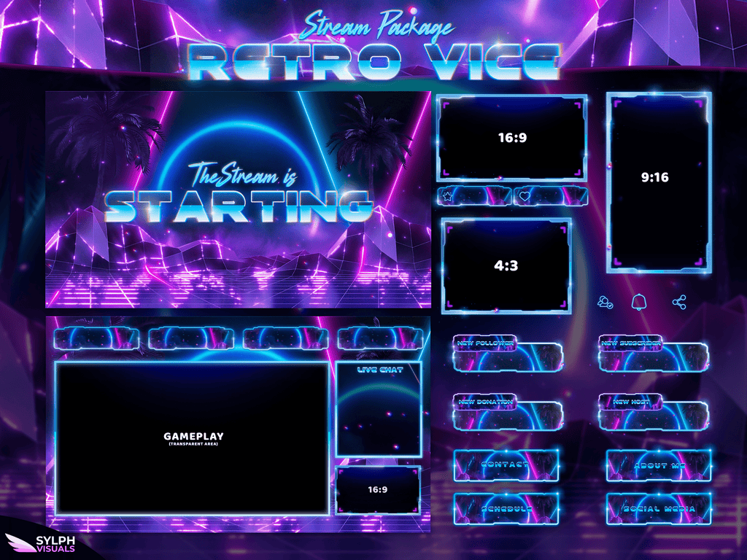Select the Live Chat box
The image size is (747, 560).
(379, 410)
